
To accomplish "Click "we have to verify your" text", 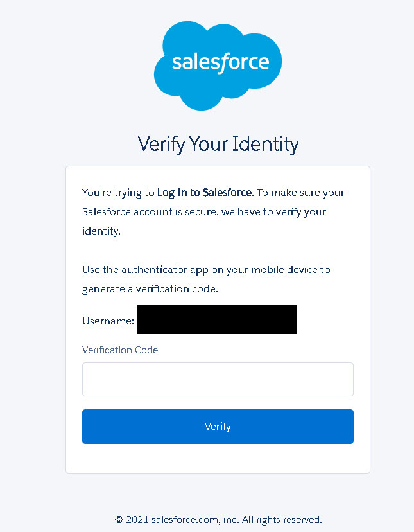I will pyautogui.click(x=278, y=211).
